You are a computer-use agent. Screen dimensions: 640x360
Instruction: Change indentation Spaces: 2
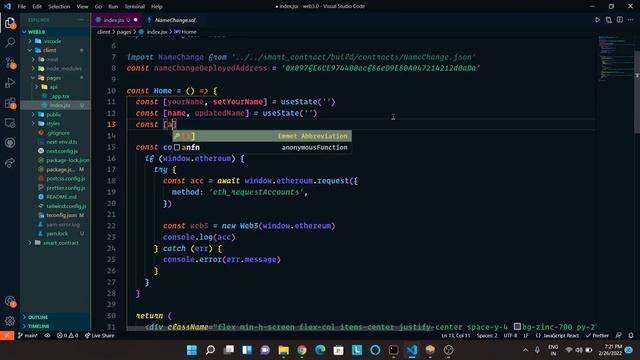click(x=487, y=336)
